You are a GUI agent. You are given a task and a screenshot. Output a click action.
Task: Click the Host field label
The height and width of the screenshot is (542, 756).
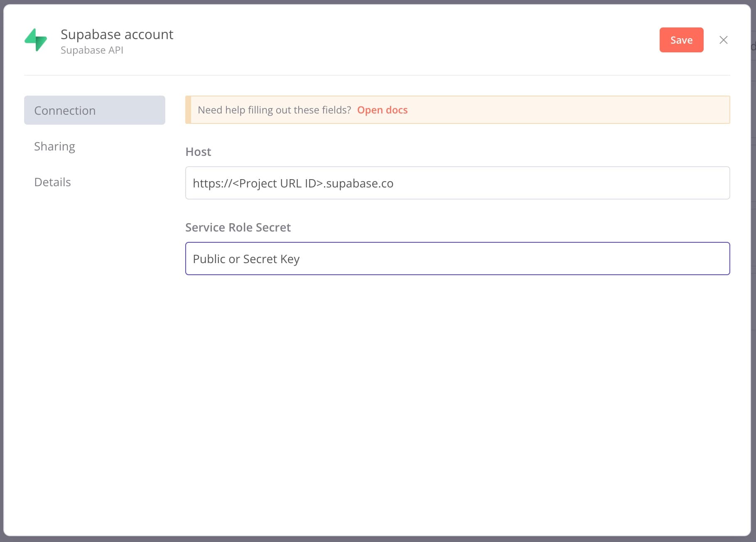pyautogui.click(x=198, y=152)
